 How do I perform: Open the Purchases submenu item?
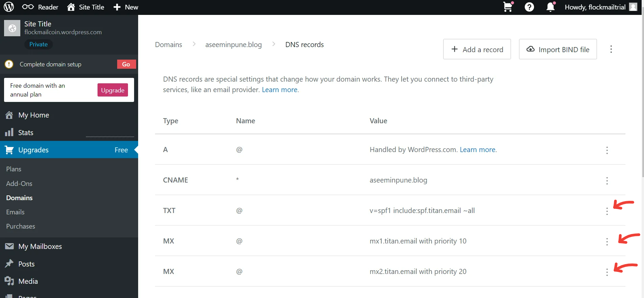pos(21,226)
